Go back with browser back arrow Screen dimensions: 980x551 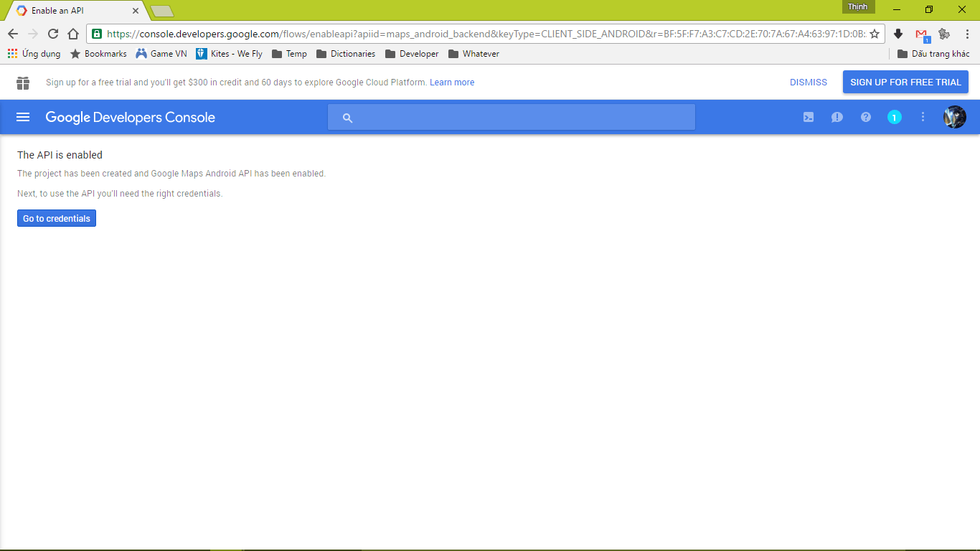[x=13, y=34]
